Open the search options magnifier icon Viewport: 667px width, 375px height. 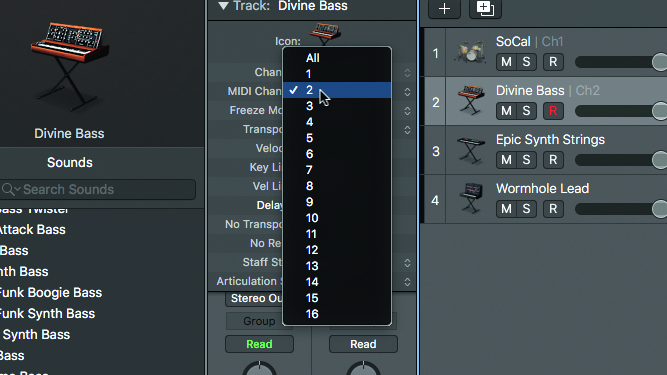click(x=11, y=189)
